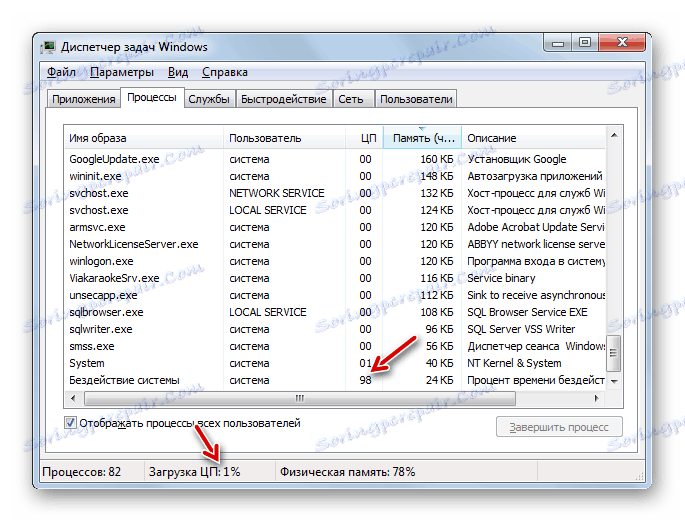The image size is (685, 522).
Task: Sort by Описание column header
Action: coord(533,138)
